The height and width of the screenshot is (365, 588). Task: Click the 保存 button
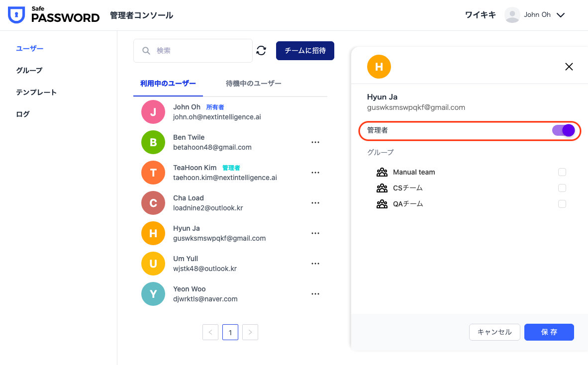pyautogui.click(x=549, y=332)
